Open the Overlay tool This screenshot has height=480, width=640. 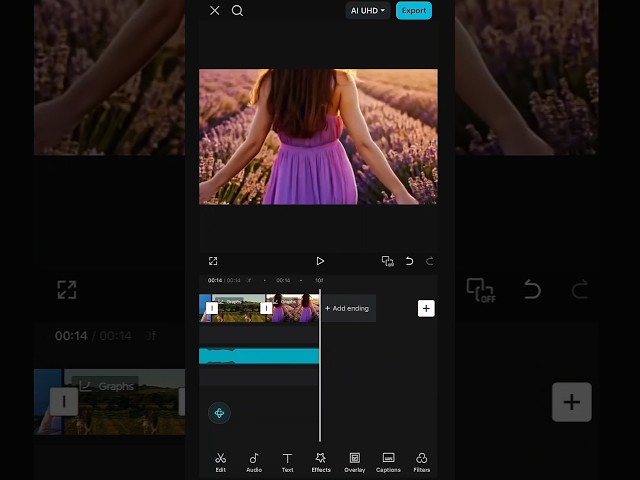(355, 462)
